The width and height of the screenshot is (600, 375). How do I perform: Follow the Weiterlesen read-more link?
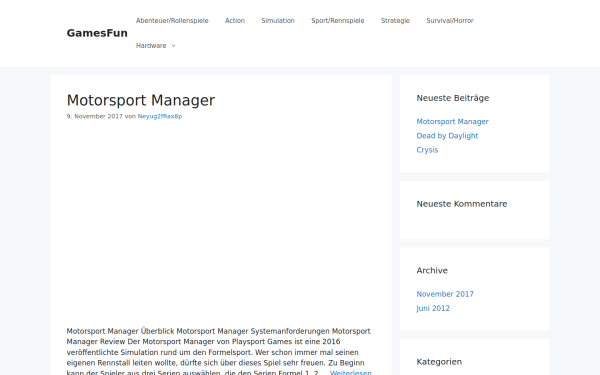click(x=351, y=373)
